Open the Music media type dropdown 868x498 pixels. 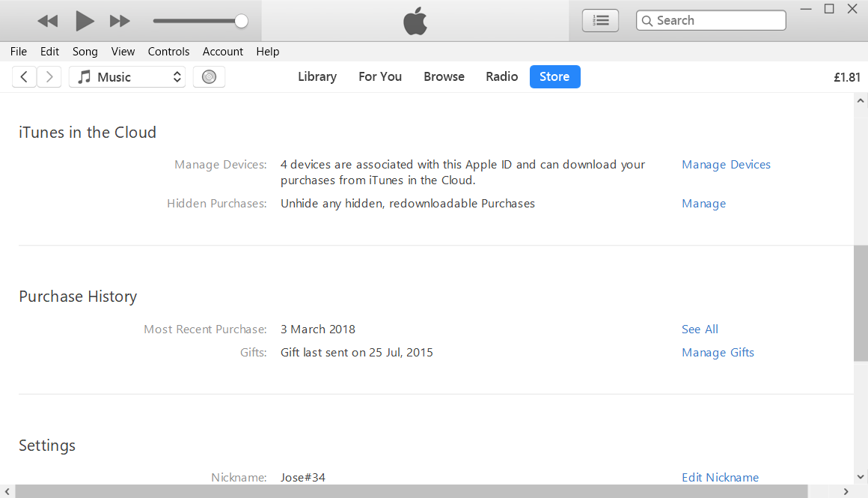pyautogui.click(x=127, y=76)
